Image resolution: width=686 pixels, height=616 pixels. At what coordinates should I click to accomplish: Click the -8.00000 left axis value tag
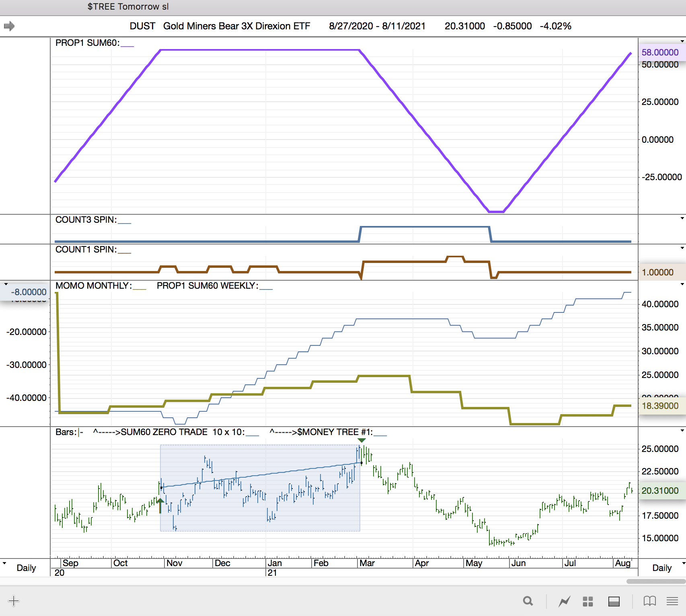point(25,292)
